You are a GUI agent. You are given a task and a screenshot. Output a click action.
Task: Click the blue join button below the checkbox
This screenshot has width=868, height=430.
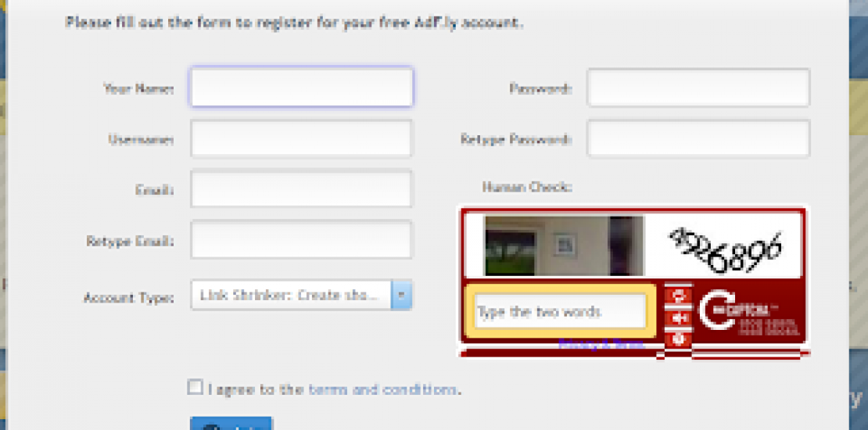231,424
